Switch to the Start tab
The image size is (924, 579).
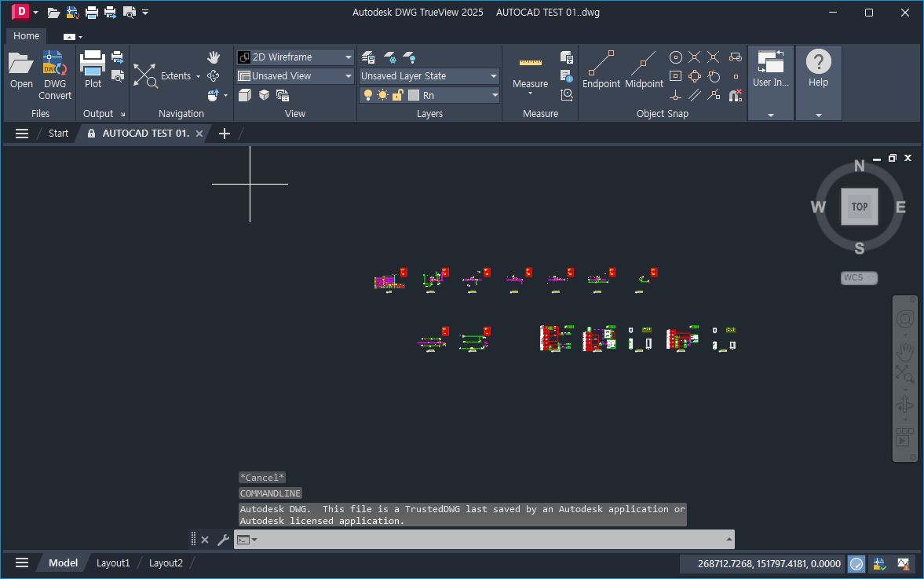pos(58,134)
